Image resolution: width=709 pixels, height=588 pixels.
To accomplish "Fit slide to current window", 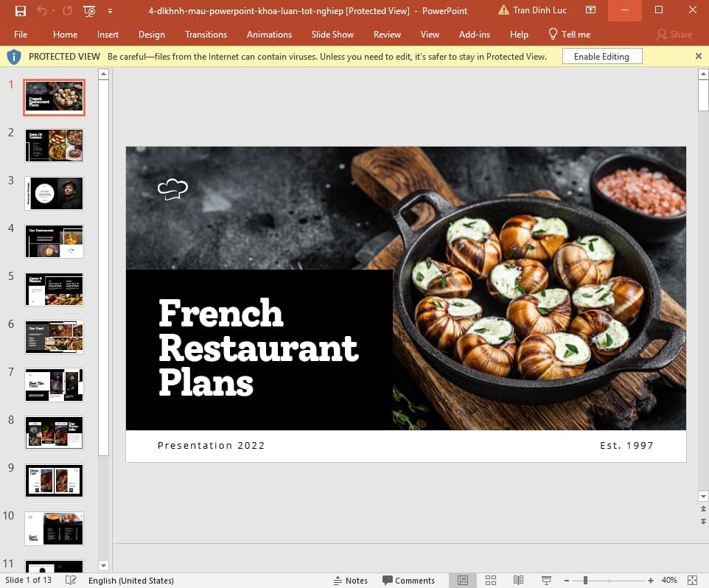I will click(x=691, y=580).
